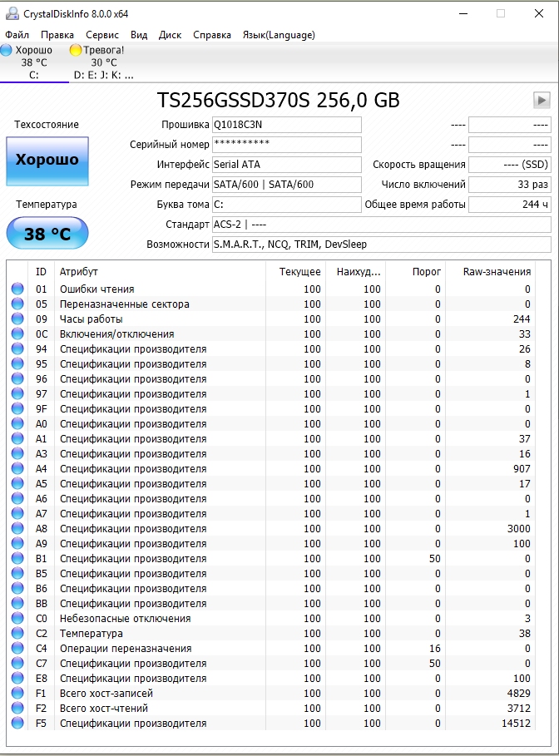
Task: Click status icon for attribute A1
Action: click(17, 438)
